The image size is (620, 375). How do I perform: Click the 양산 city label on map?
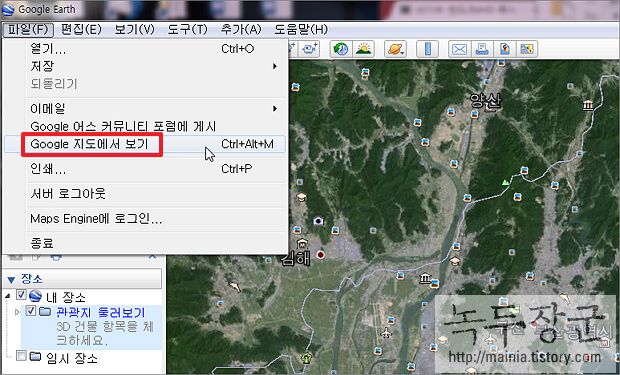click(486, 101)
